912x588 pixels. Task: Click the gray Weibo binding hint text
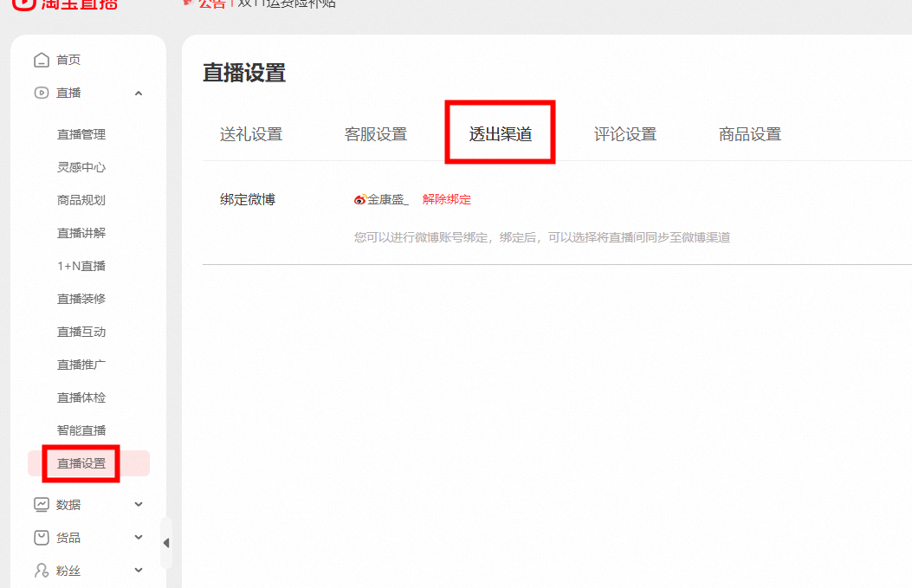(x=542, y=237)
